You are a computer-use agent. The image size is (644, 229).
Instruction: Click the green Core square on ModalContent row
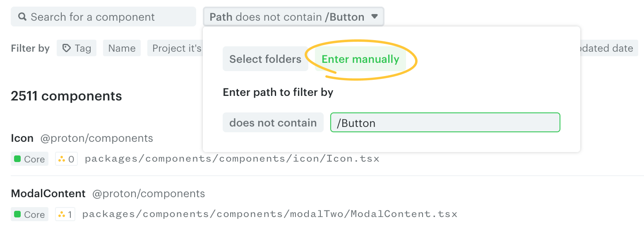17,215
